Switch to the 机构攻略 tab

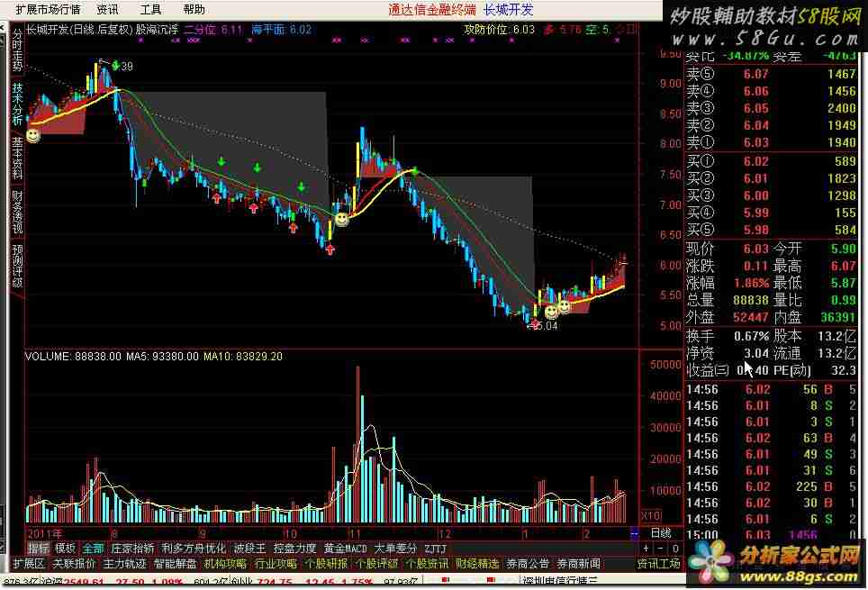tap(225, 564)
